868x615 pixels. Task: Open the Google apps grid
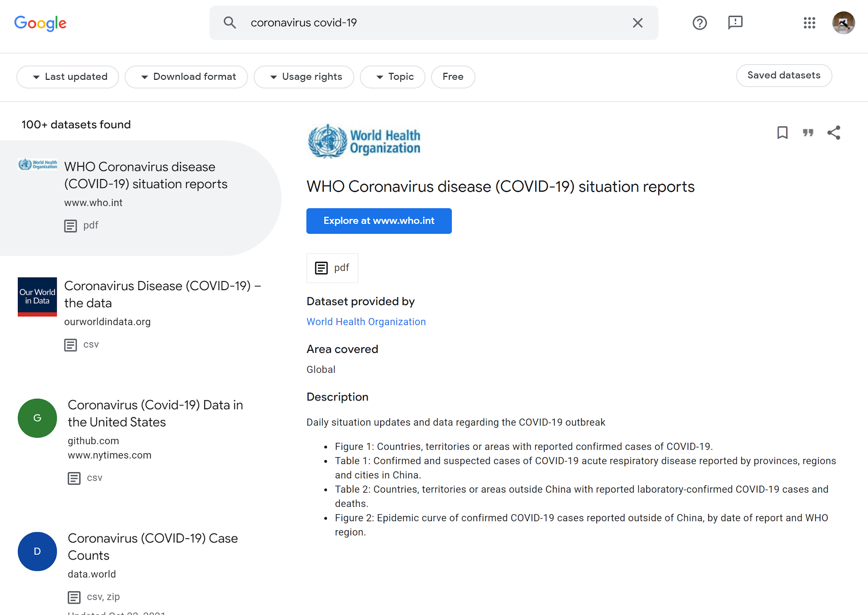(x=810, y=23)
